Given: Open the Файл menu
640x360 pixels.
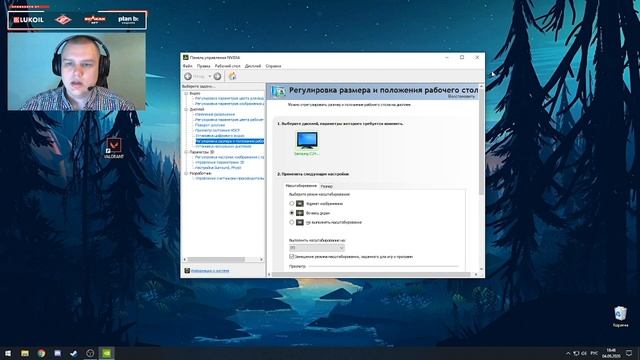Looking at the screenshot, I should click(187, 66).
